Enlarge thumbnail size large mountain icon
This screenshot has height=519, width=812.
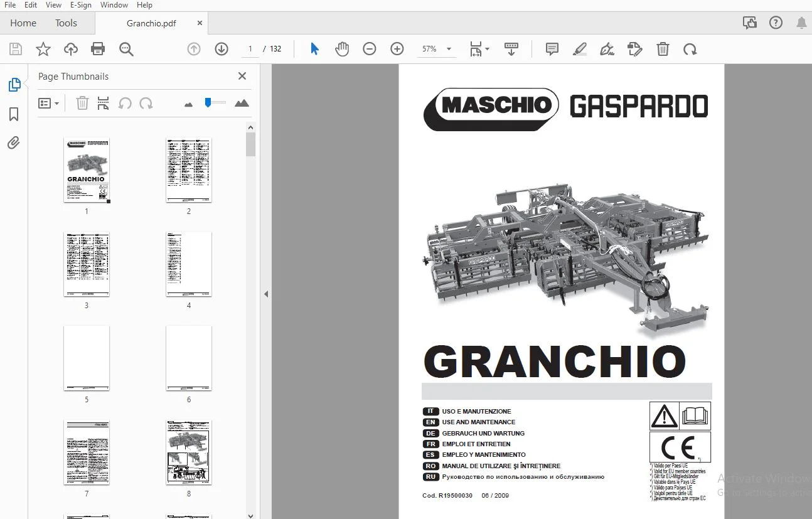tap(242, 103)
